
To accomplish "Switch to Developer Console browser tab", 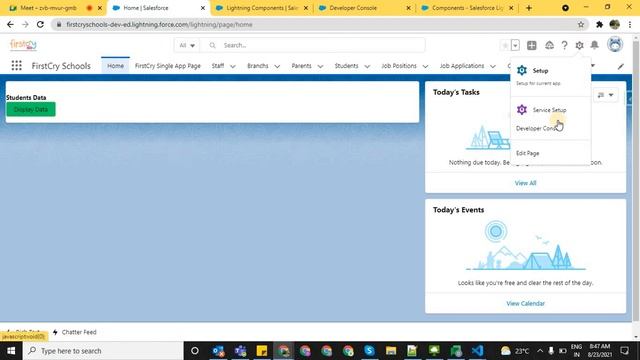I will (x=353, y=8).
